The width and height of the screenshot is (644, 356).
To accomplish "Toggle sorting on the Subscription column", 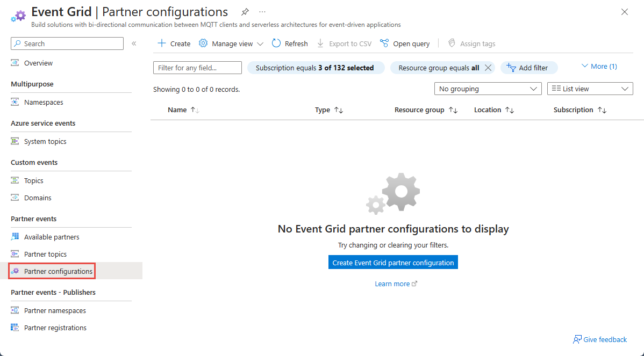I will pyautogui.click(x=602, y=110).
